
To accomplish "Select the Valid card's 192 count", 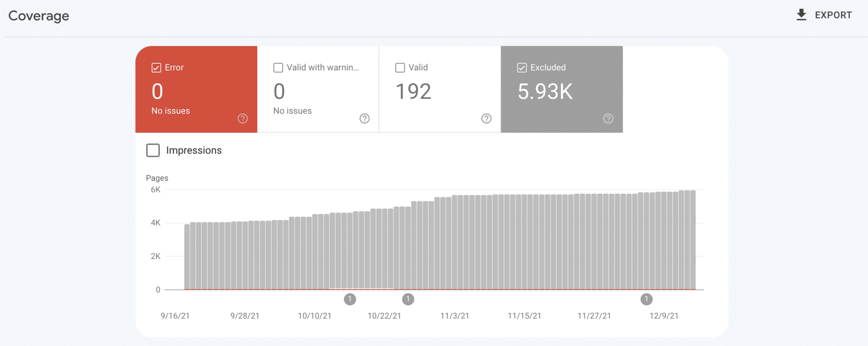I will pos(413,92).
